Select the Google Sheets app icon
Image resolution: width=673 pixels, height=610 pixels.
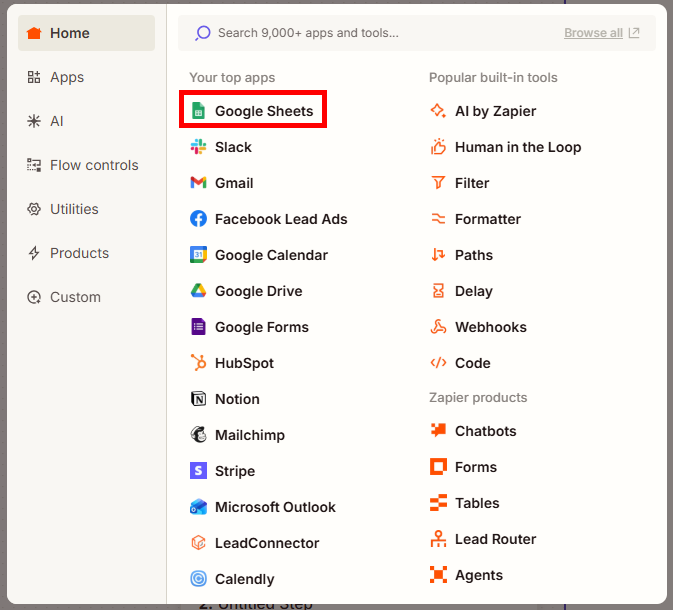click(198, 111)
